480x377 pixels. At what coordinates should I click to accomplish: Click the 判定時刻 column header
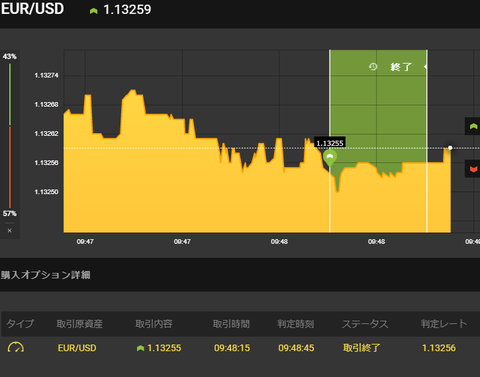(x=296, y=324)
